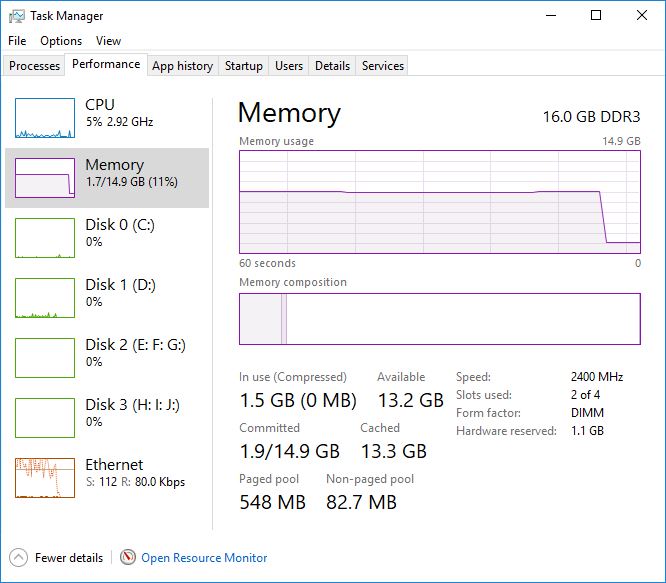Collapse view with Fewer details chevron
The height and width of the screenshot is (583, 666).
pos(18,557)
